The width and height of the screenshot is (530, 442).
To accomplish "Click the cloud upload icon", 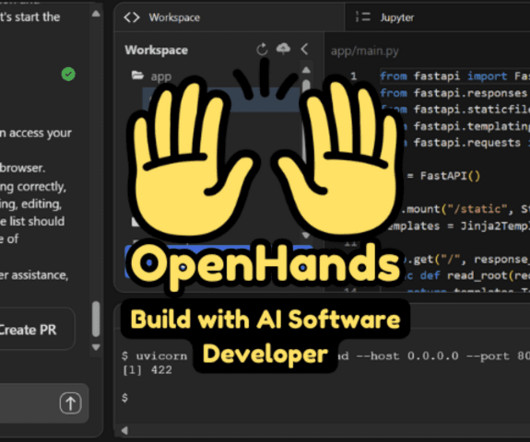I will pyautogui.click(x=283, y=49).
